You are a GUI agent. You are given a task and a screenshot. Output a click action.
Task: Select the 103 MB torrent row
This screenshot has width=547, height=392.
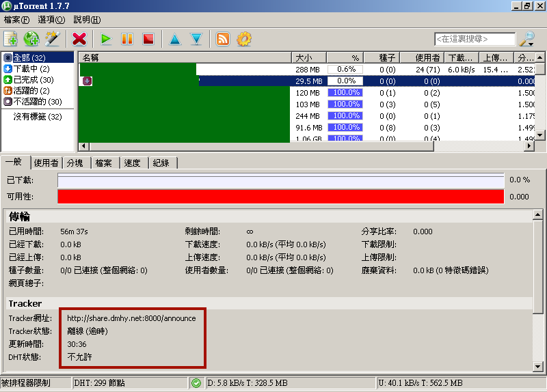coord(307,104)
